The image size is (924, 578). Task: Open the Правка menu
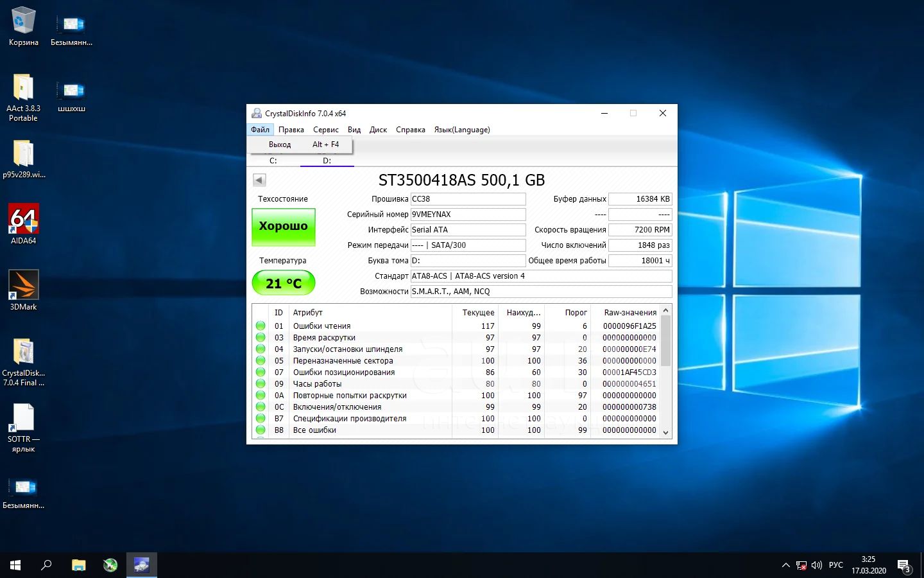pyautogui.click(x=291, y=130)
